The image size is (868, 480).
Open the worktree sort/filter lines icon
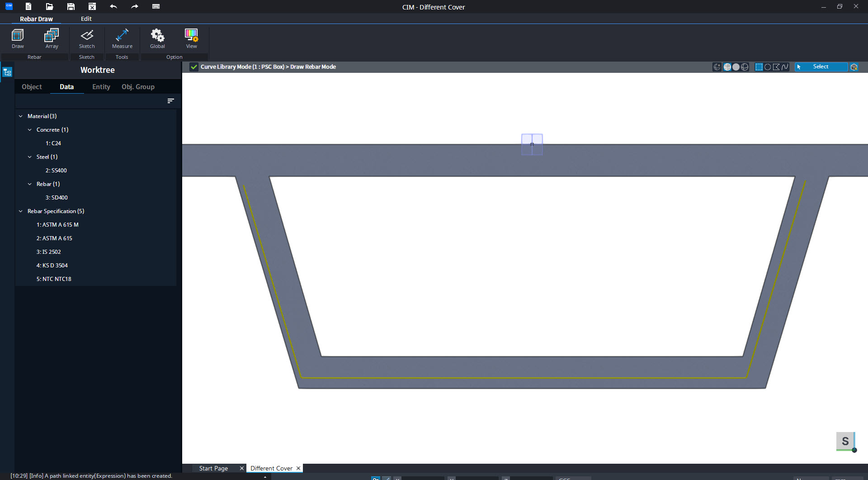tap(170, 101)
